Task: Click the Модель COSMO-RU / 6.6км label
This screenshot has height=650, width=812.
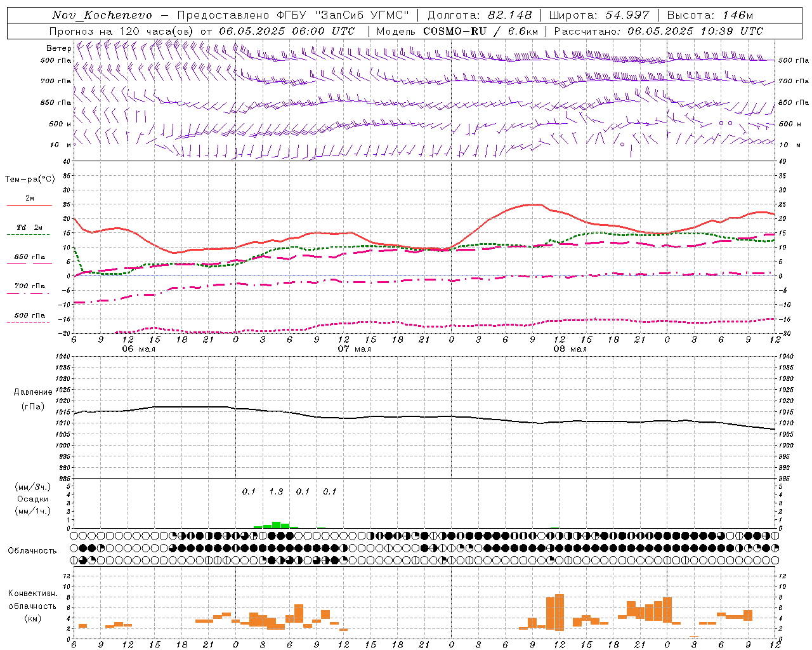Action: (457, 31)
